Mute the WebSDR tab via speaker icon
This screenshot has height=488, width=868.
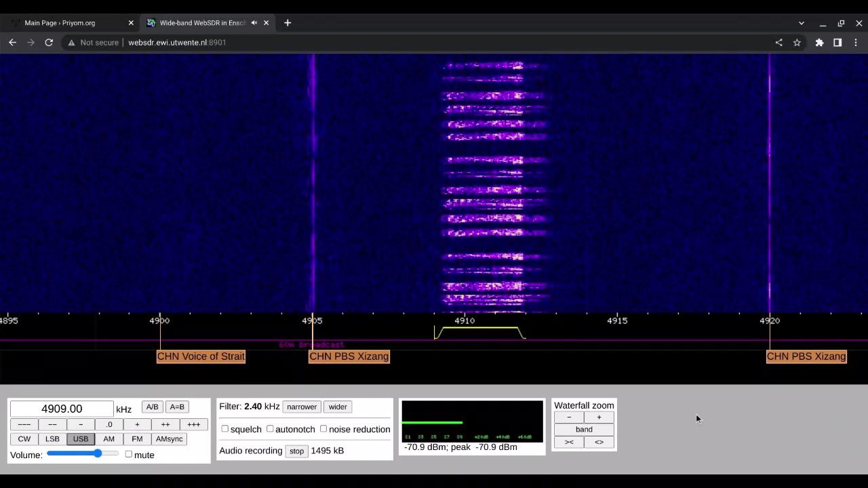(x=254, y=22)
